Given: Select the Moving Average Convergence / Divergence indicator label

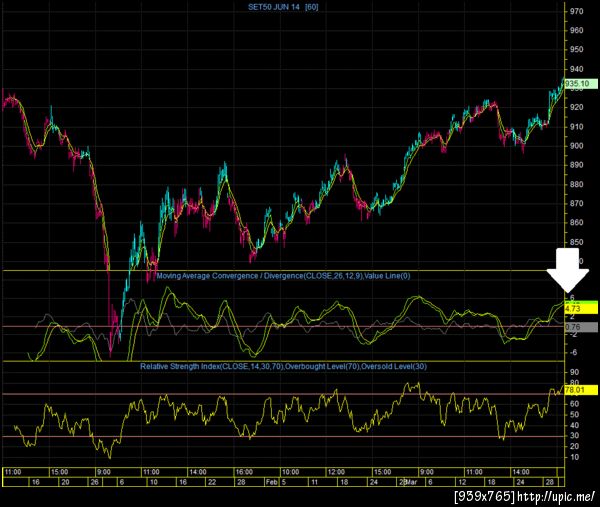Looking at the screenshot, I should click(x=283, y=276).
